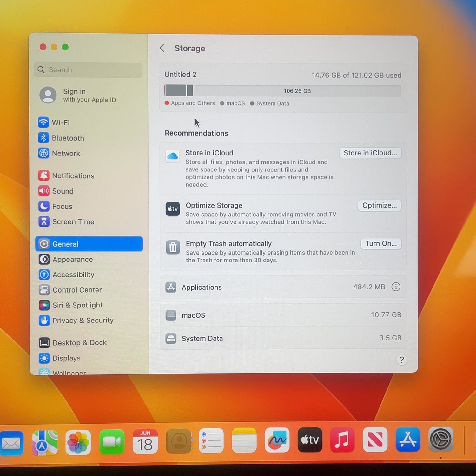Viewport: 476px width, 476px height.
Task: Click the Wi-Fi icon in the sidebar
Action: (x=43, y=122)
